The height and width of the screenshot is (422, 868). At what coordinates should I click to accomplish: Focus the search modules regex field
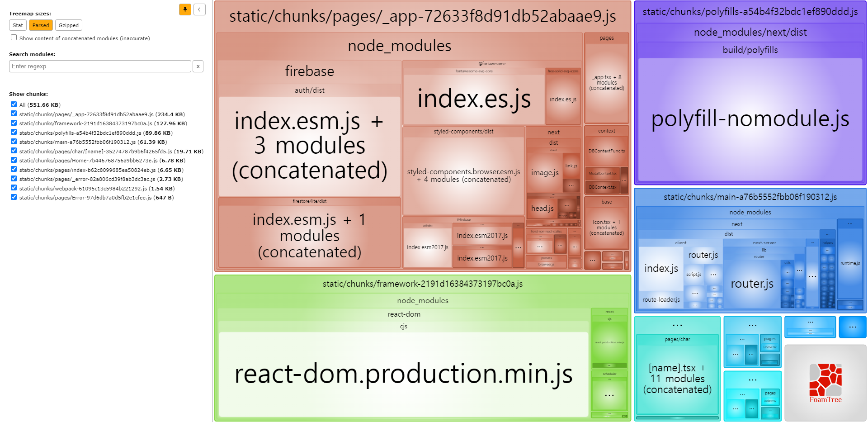[100, 66]
